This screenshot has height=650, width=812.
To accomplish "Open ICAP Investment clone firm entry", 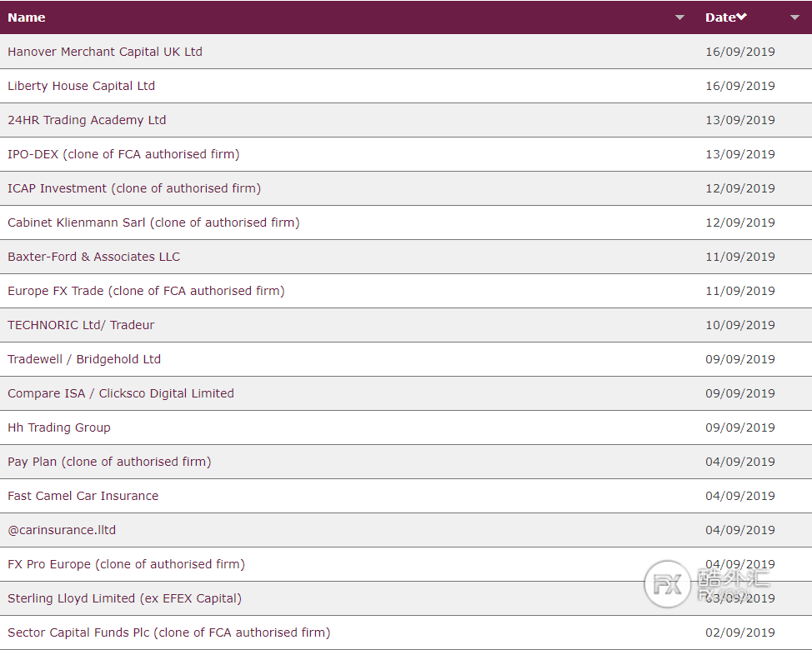I will (x=134, y=188).
